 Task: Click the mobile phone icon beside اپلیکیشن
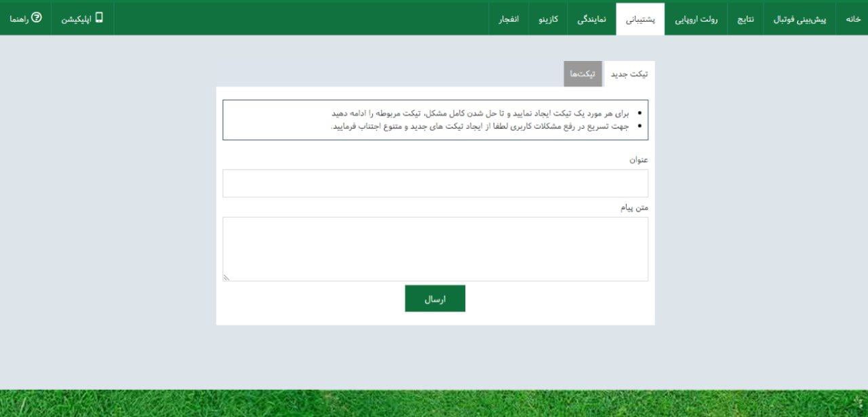coord(98,18)
